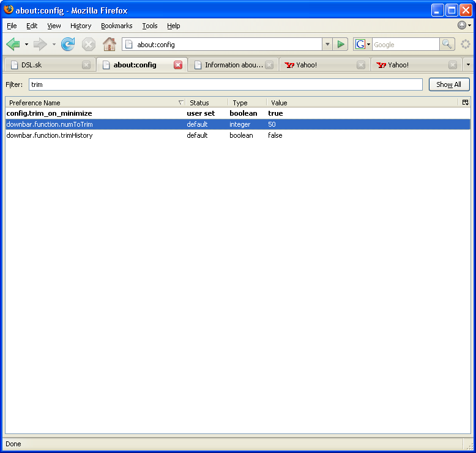The width and height of the screenshot is (476, 453).
Task: Expand the address bar URL dropdown
Action: coord(327,44)
